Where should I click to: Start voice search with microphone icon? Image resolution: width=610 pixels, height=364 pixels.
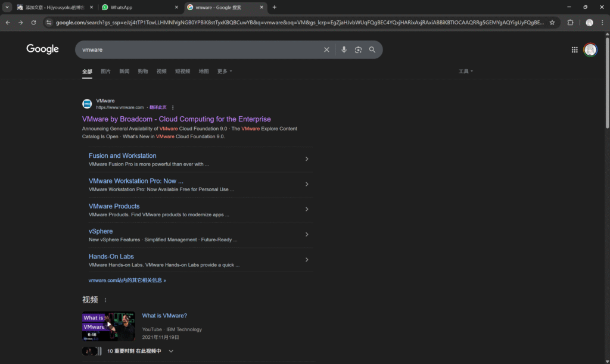coord(344,50)
